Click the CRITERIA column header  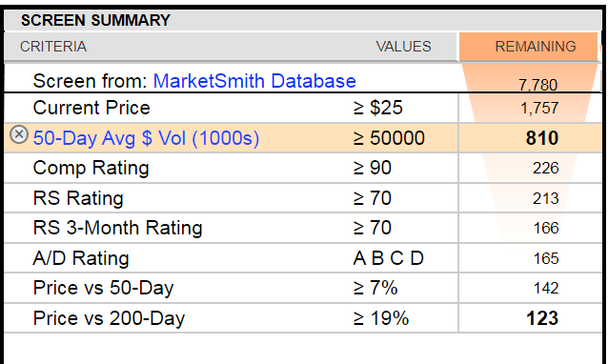[53, 47]
